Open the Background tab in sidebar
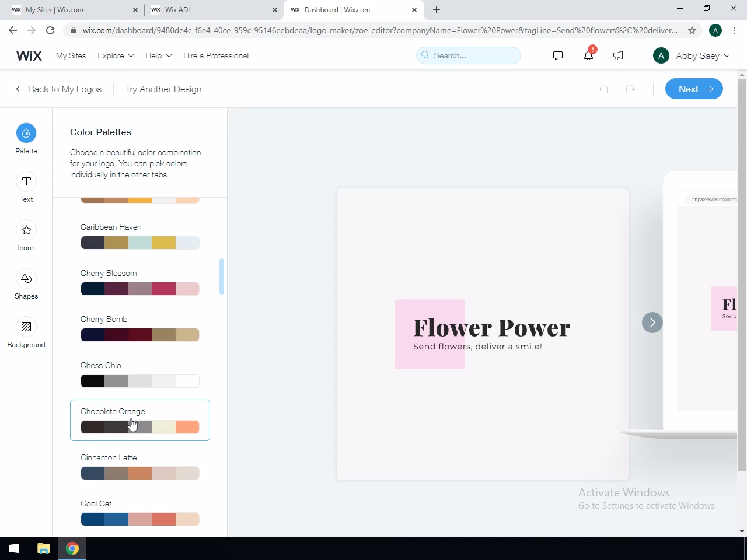The image size is (747, 560). [26, 332]
